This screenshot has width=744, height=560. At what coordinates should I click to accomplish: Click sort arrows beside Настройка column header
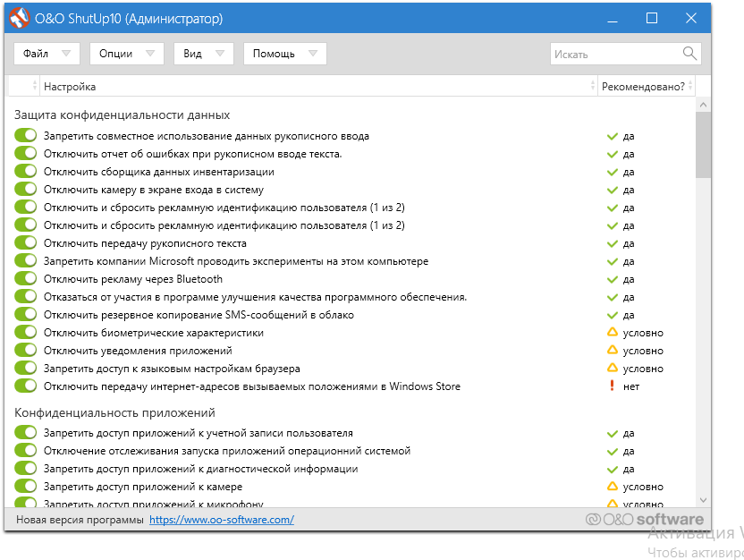(x=593, y=86)
